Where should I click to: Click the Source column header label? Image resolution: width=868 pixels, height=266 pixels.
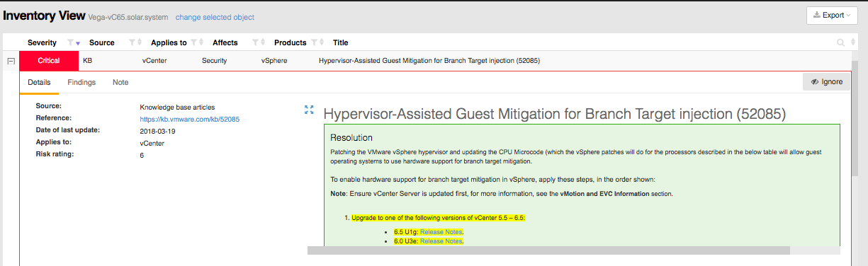tap(102, 43)
